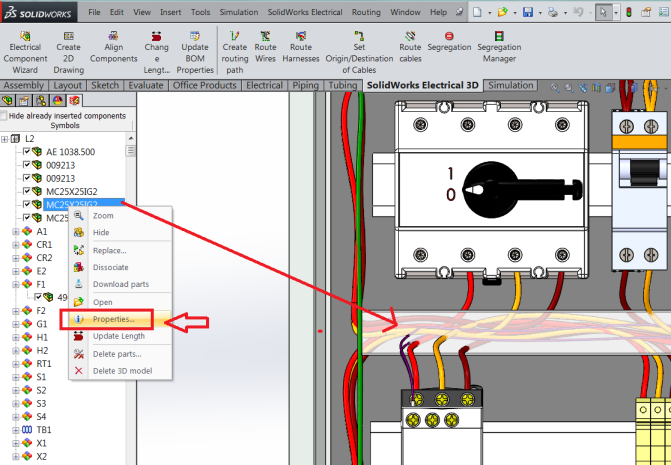Click the pin icon beside Help
This screenshot has height=465, width=671.
(x=459, y=12)
